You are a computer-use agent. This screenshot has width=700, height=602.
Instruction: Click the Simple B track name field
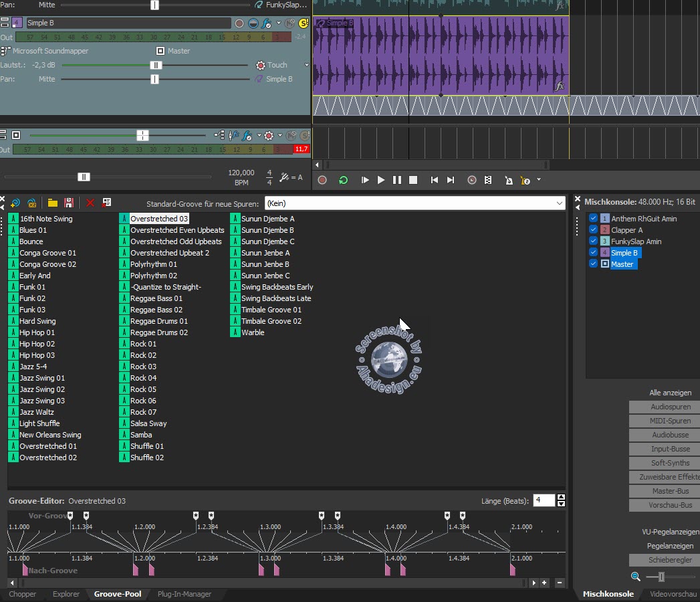pos(128,23)
